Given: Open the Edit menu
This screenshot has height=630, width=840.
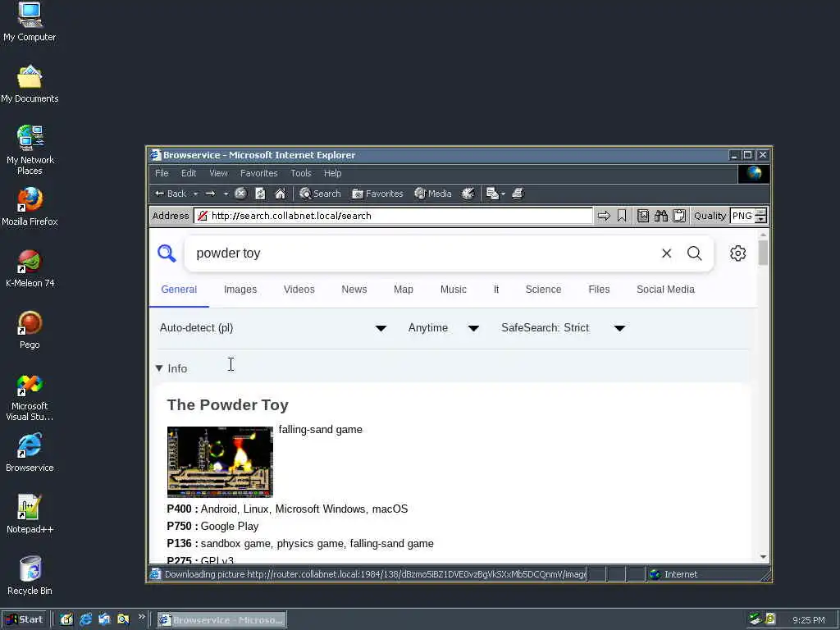Looking at the screenshot, I should tap(189, 173).
